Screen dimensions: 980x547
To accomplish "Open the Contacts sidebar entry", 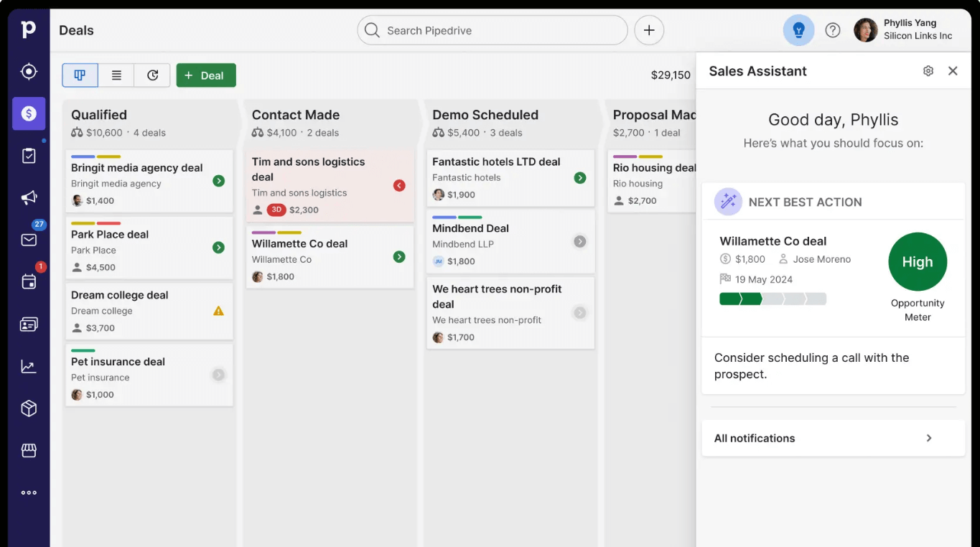I will [x=29, y=324].
